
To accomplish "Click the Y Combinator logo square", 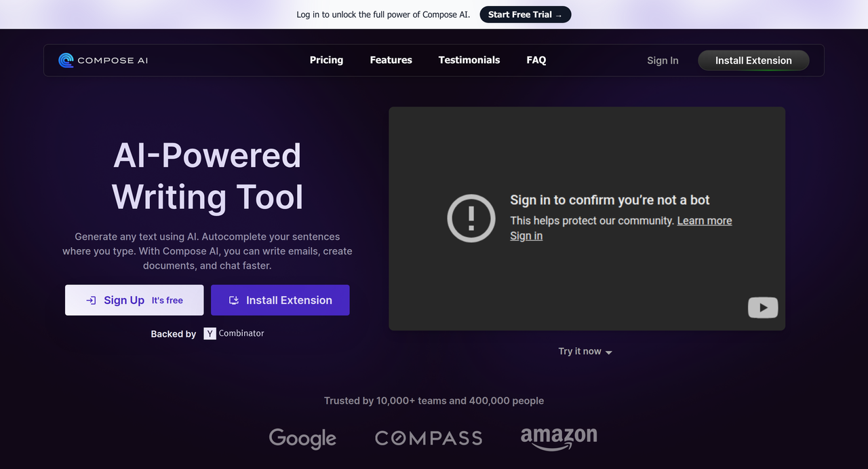I will coord(210,333).
